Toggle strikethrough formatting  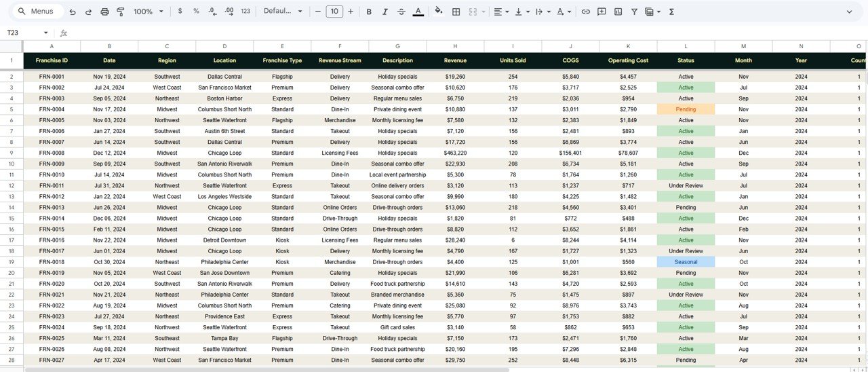(401, 12)
